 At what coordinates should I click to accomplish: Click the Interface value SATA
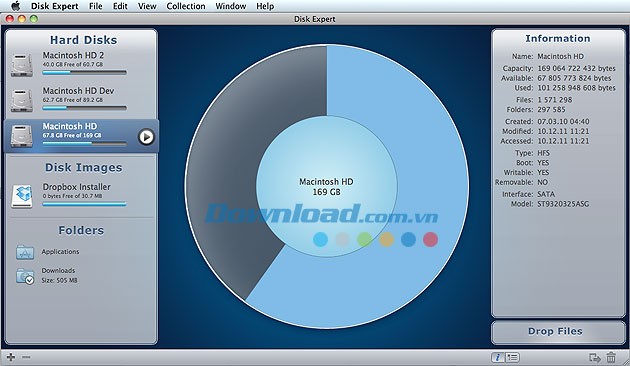coord(546,194)
